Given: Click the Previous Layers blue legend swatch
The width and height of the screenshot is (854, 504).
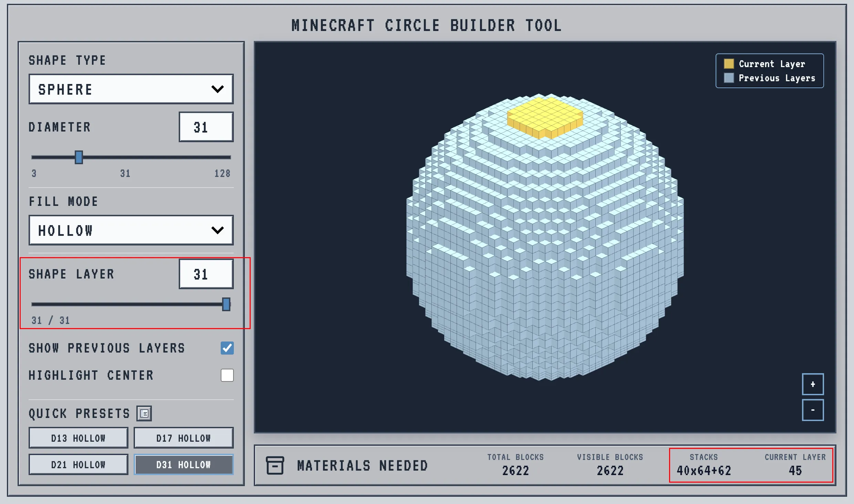Looking at the screenshot, I should click(x=729, y=78).
